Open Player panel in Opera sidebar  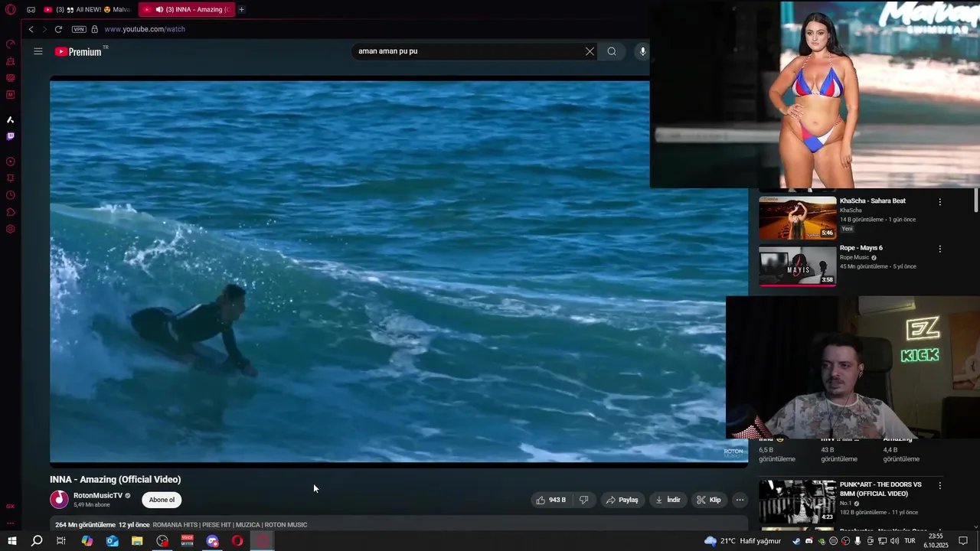[x=11, y=161]
